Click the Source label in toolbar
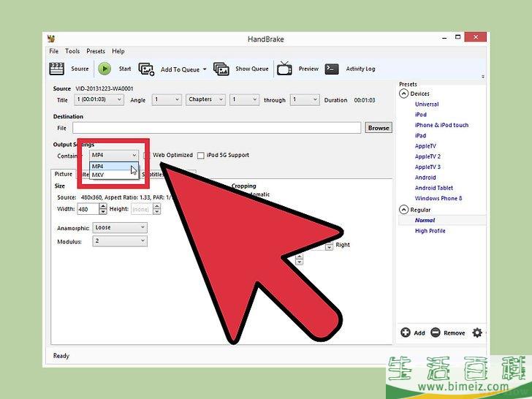This screenshot has height=399, width=532. (x=80, y=69)
